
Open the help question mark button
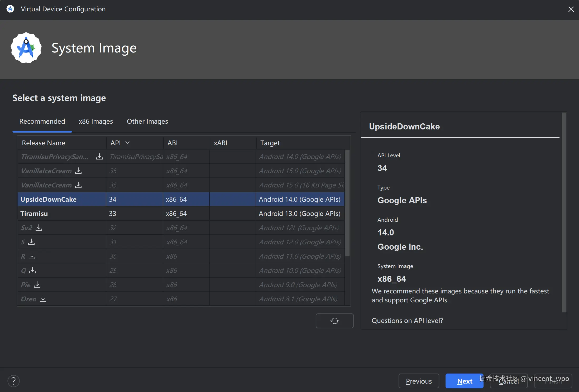(13, 381)
